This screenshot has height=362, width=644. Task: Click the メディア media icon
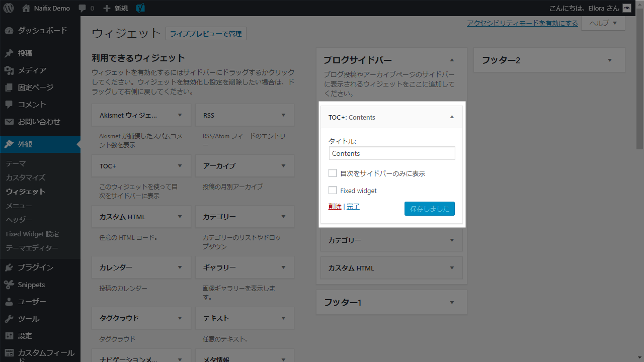pyautogui.click(x=9, y=70)
